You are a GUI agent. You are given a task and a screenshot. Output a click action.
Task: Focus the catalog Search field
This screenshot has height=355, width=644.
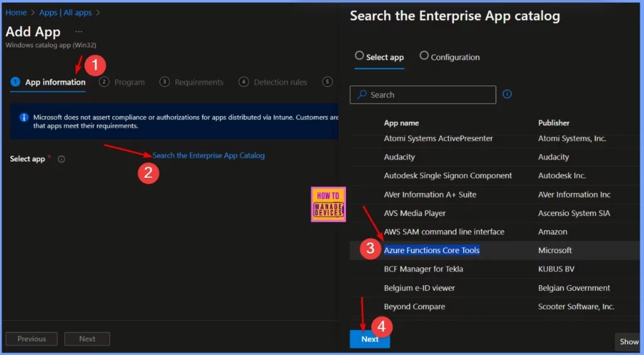click(423, 95)
